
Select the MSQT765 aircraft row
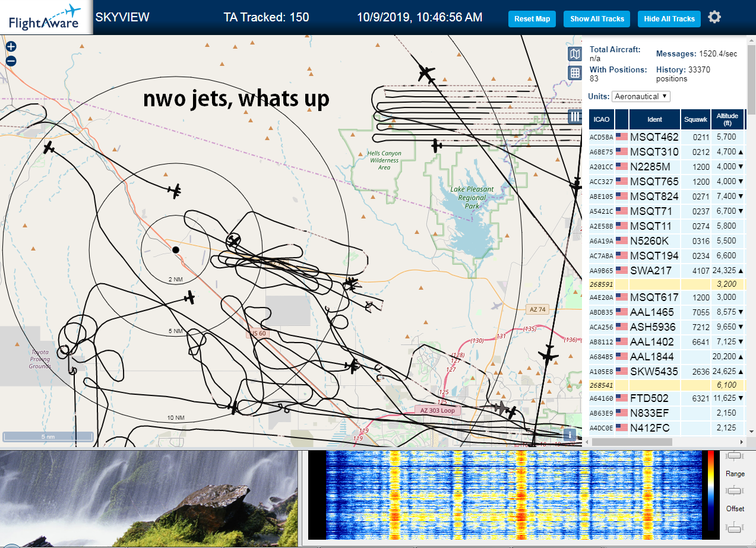(666, 182)
